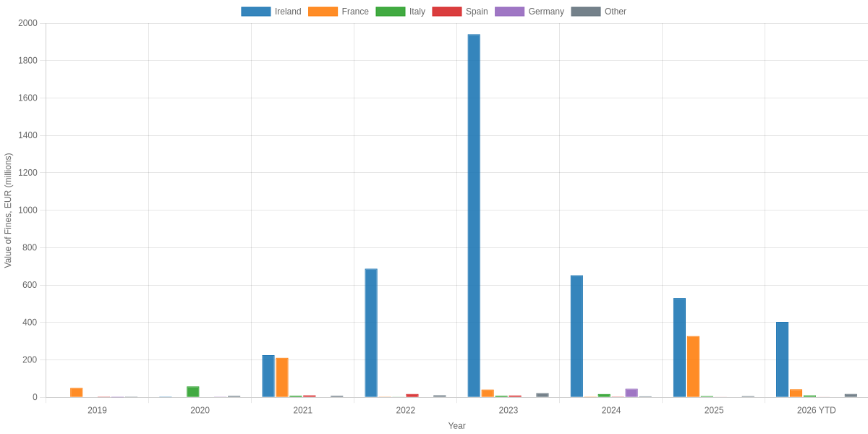Click the Ireland bar for 2022
868x434 pixels.
click(x=371, y=333)
